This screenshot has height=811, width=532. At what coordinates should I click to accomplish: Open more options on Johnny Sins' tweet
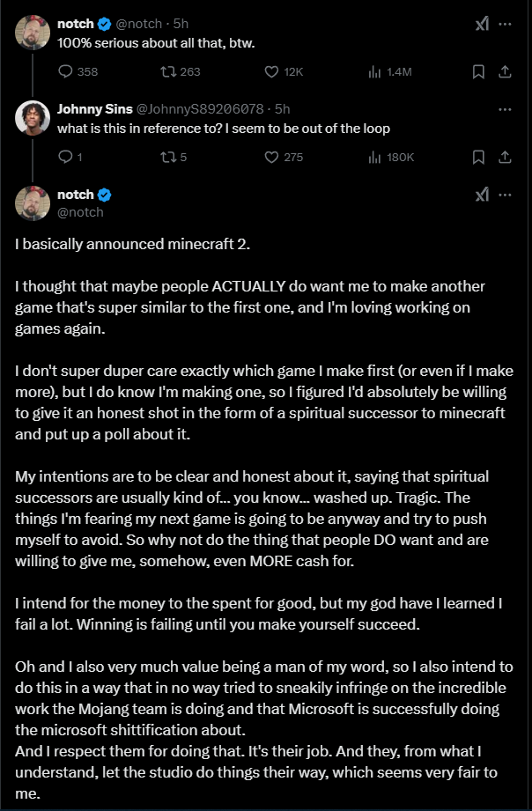click(505, 109)
